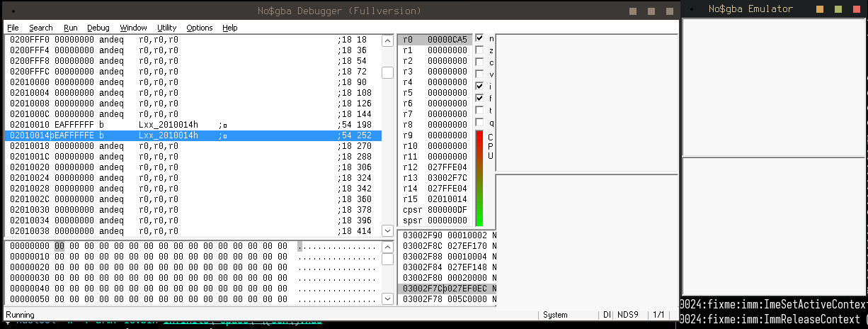Viewport: 868px width, 329px height.
Task: Enable the 'z' zero flag checkbox
Action: [479, 50]
